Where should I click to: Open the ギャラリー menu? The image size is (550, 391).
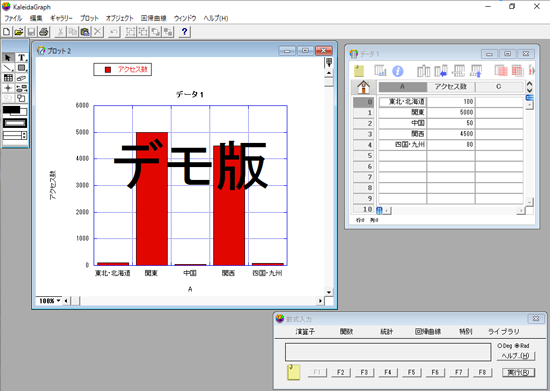(x=61, y=18)
